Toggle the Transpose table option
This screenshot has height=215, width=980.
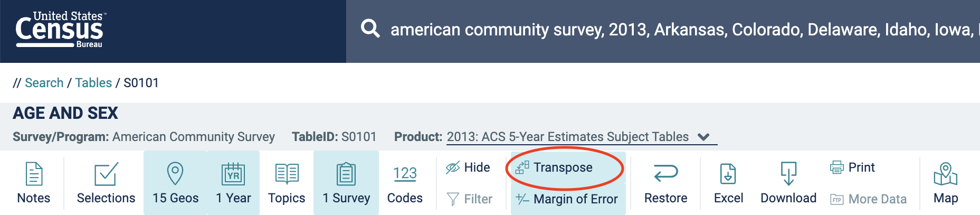coord(563,167)
